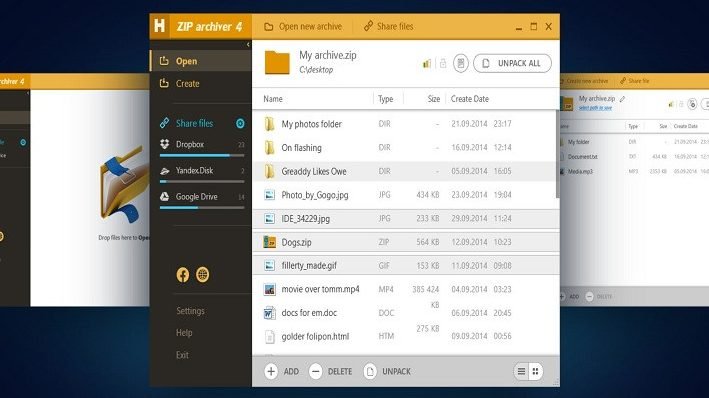Click the UNPACK label in the bottom bar
Viewport: 709px width, 398px height.
[x=397, y=371]
